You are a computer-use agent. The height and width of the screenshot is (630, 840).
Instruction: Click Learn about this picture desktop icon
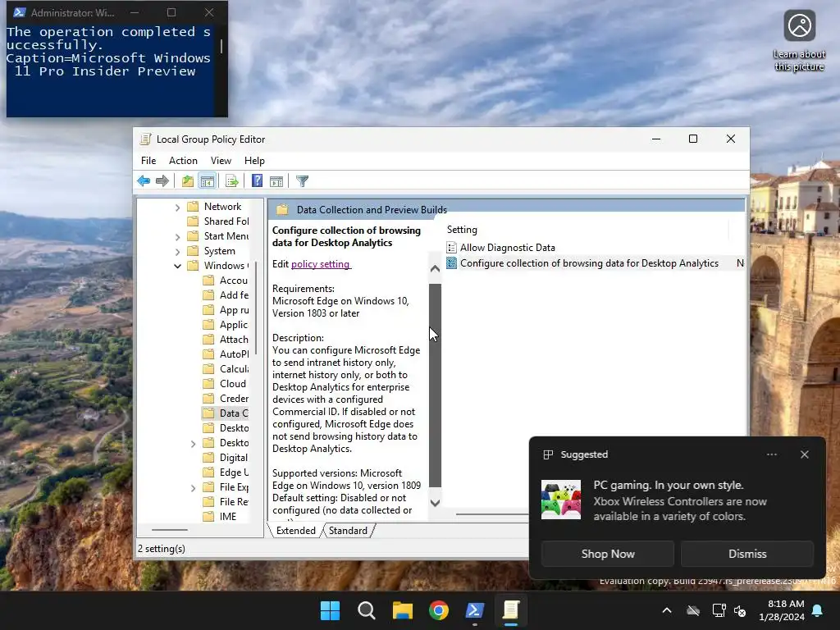coord(799,41)
